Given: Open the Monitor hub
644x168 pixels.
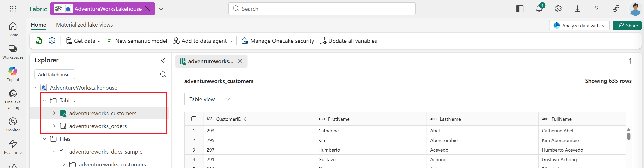Looking at the screenshot, I should pos(13,125).
